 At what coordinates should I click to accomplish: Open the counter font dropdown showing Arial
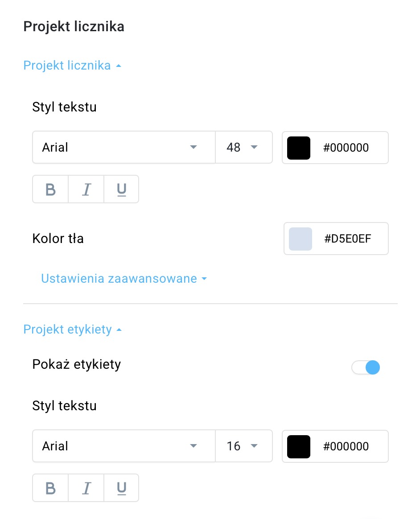[124, 147]
